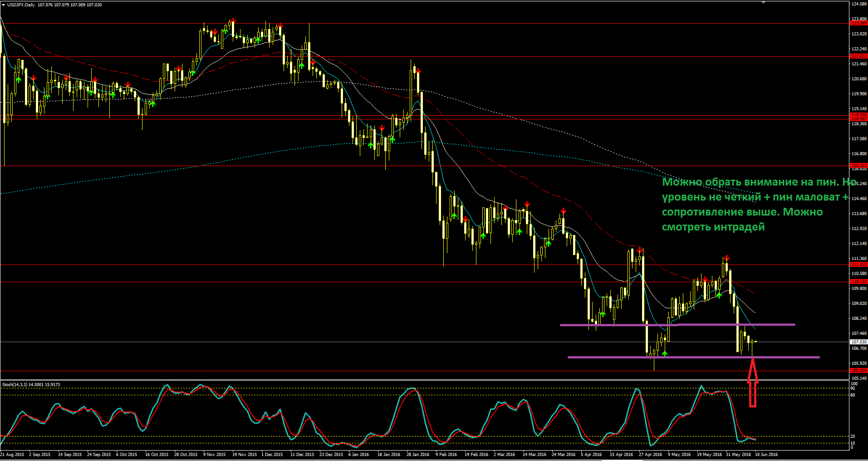This screenshot has width=868, height=461.
Task: Click the current price label 107.030
Action: tap(858, 342)
